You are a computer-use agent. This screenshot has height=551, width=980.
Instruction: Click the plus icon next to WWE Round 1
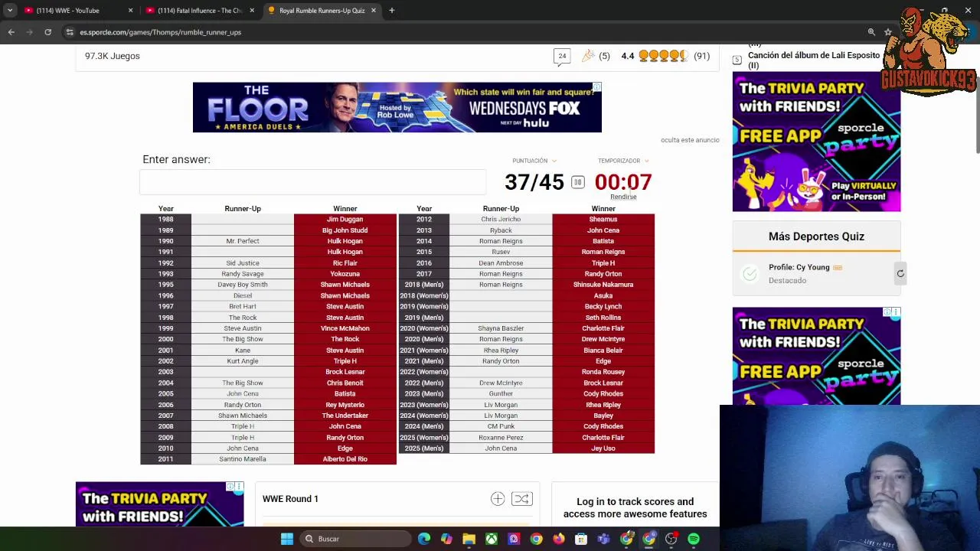click(x=498, y=499)
